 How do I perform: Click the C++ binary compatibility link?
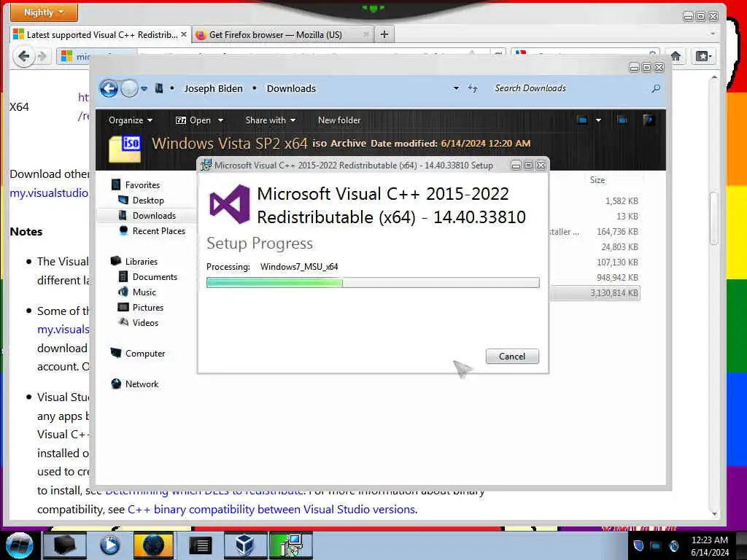tap(271, 510)
